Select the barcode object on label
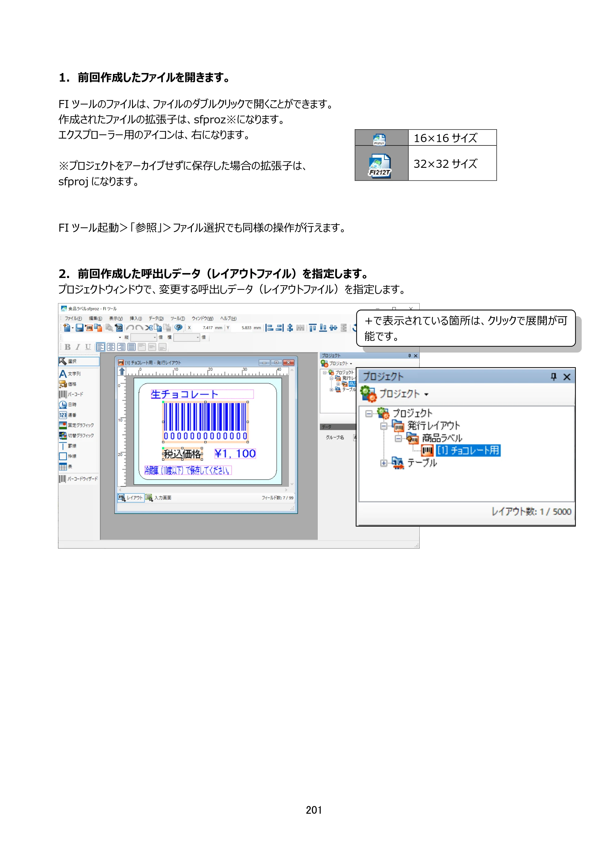Image resolution: width=614 pixels, height=868 pixels. pyautogui.click(x=205, y=422)
